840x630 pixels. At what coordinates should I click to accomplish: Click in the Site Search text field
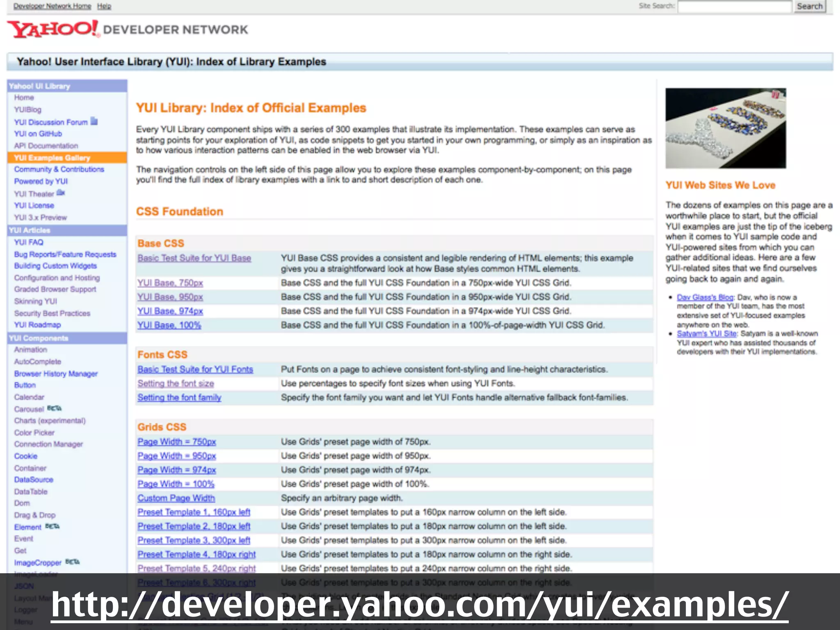pyautogui.click(x=734, y=7)
